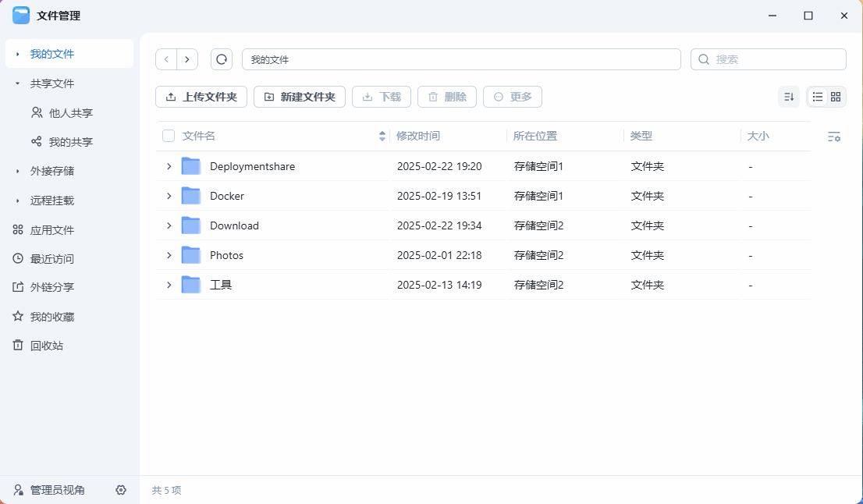Open 回收站 in sidebar
The height and width of the screenshot is (504, 863).
[x=46, y=346]
